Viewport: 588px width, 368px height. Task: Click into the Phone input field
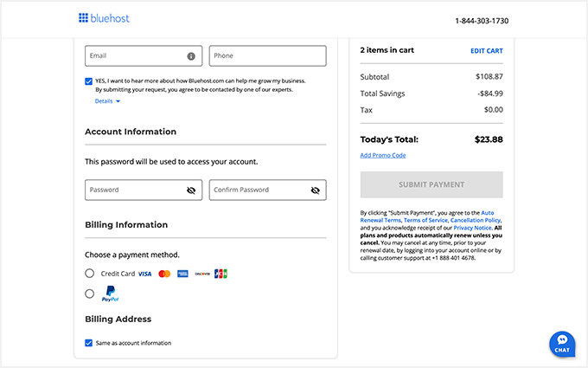click(267, 56)
